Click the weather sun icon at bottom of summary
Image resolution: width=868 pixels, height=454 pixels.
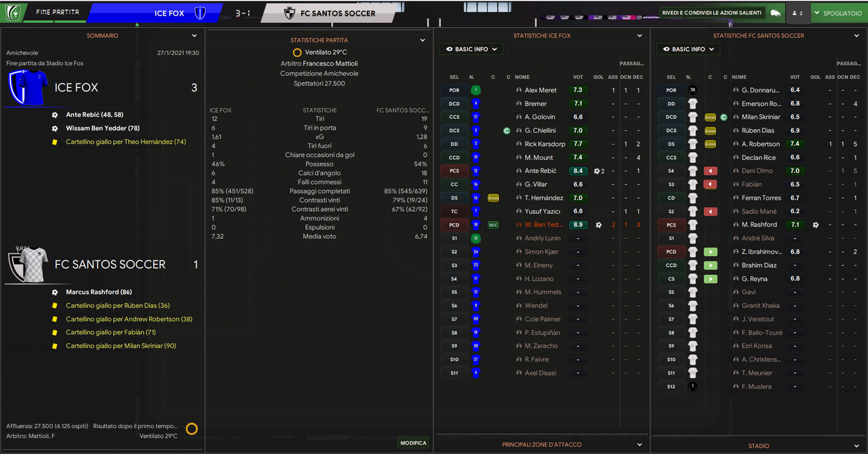click(192, 429)
